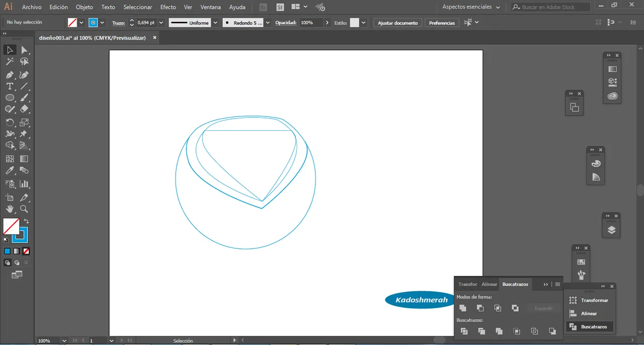Open the Efecto menu

(168, 7)
